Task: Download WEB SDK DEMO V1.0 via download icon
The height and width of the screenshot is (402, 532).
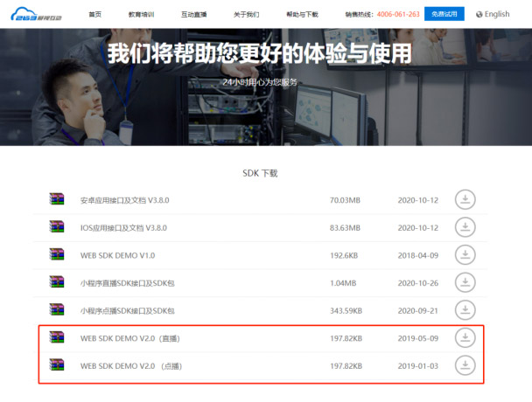Action: pos(465,255)
